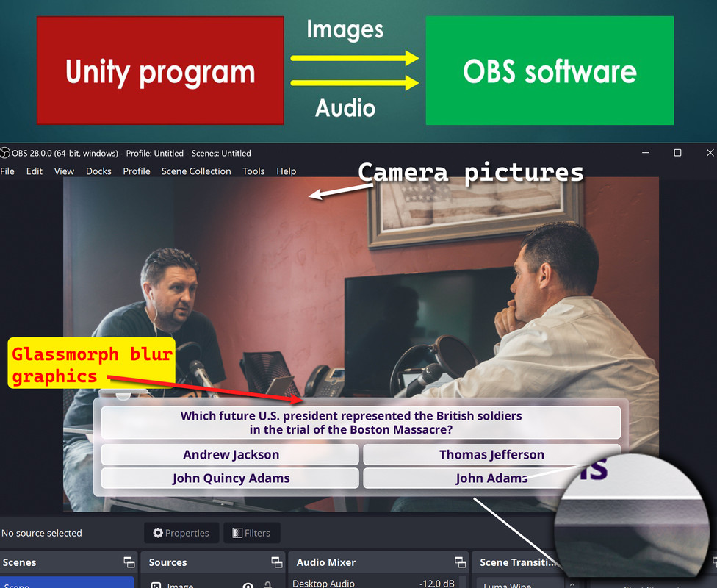This screenshot has width=717, height=588.
Task: Open the Scene Collection menu
Action: tap(196, 171)
